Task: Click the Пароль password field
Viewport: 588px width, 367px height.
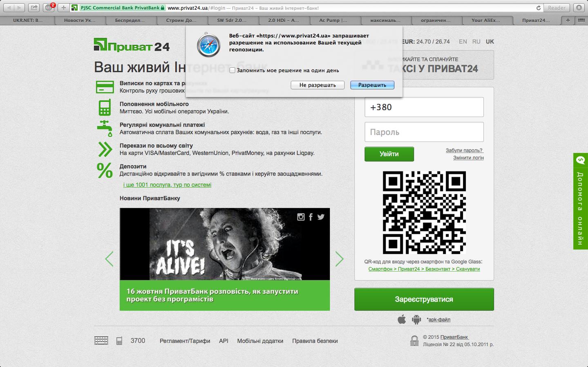Action: point(424,132)
